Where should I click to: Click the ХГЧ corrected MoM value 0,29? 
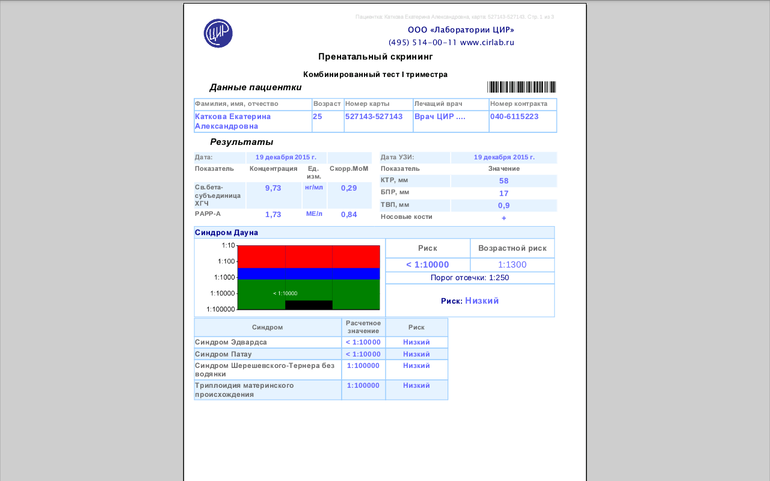pos(349,188)
